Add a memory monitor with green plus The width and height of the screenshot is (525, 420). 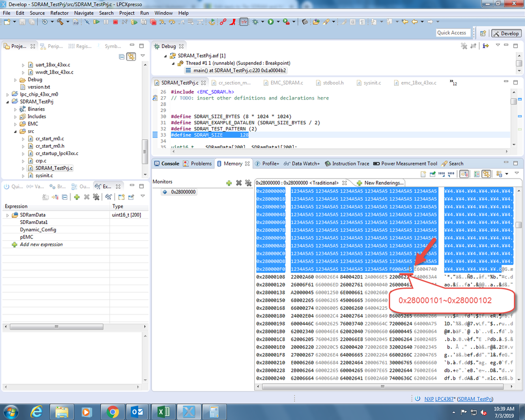pos(229,183)
